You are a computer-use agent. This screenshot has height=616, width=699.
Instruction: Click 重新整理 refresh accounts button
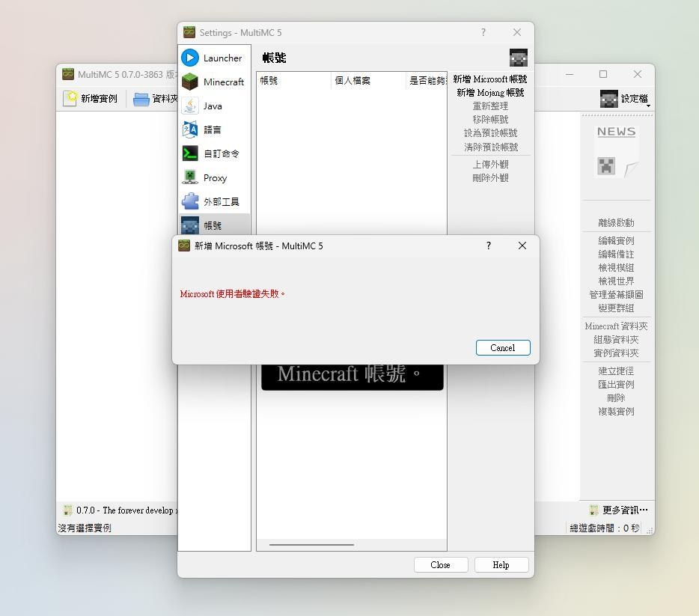point(490,106)
